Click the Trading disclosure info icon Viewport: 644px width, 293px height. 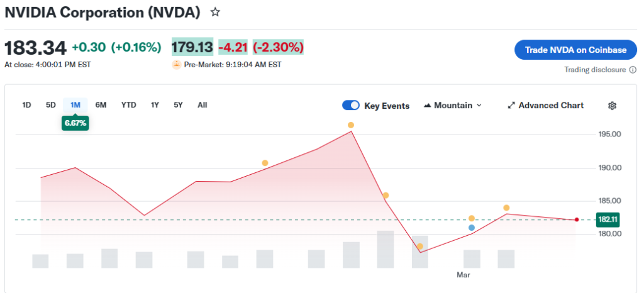coord(632,70)
